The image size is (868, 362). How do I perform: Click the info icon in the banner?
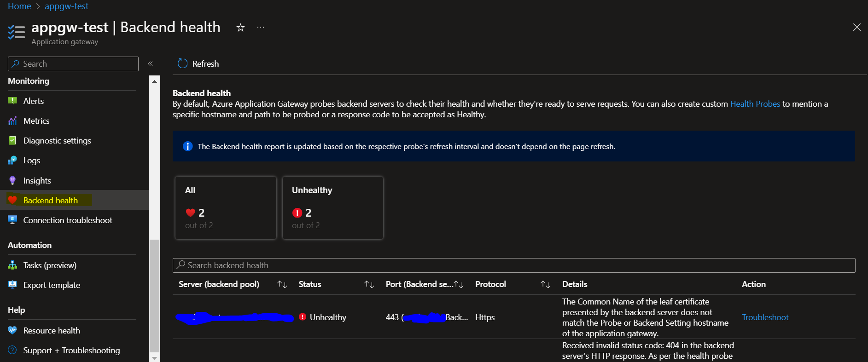[x=187, y=146]
